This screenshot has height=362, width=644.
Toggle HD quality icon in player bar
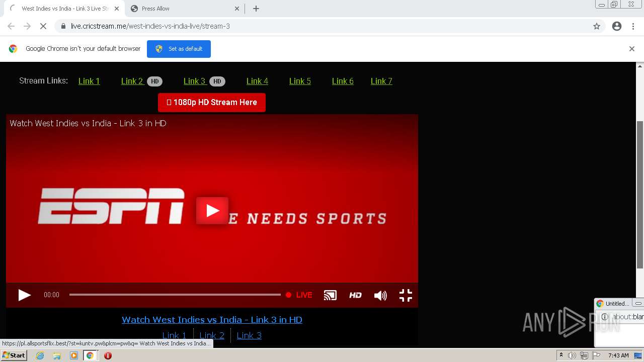point(355,295)
